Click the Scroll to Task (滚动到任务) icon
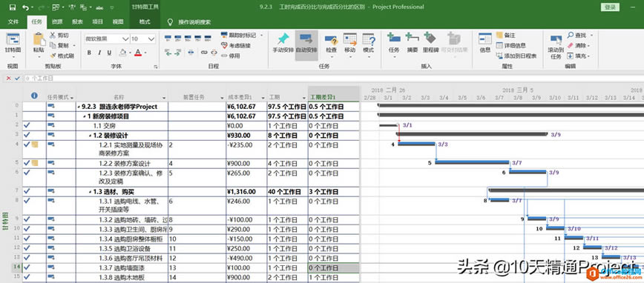The width and height of the screenshot is (644, 283). (x=556, y=39)
